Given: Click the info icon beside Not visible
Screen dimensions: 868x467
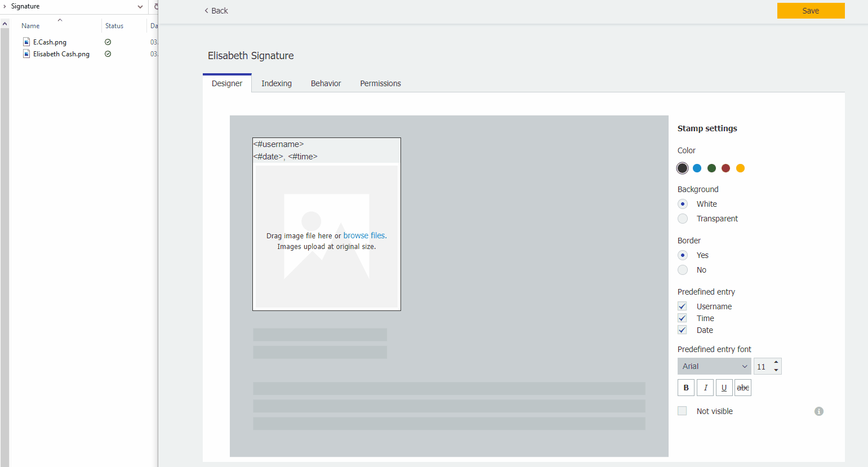Looking at the screenshot, I should point(819,411).
